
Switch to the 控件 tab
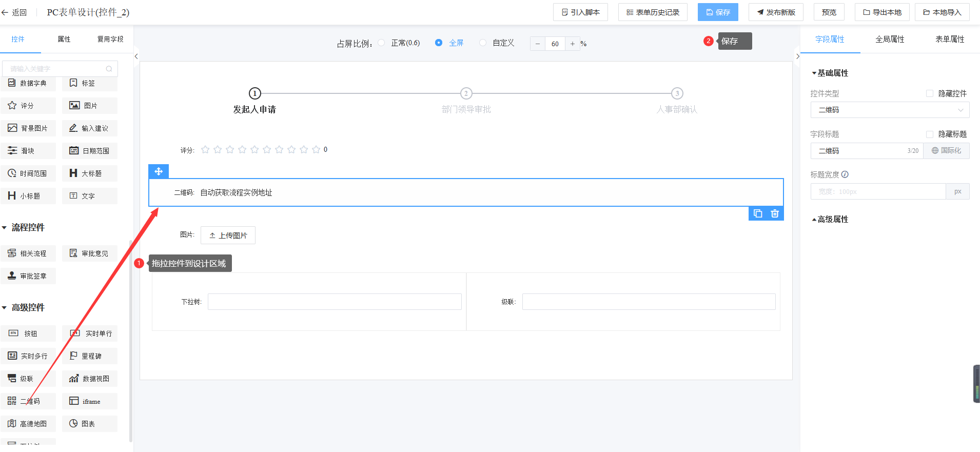(x=18, y=39)
